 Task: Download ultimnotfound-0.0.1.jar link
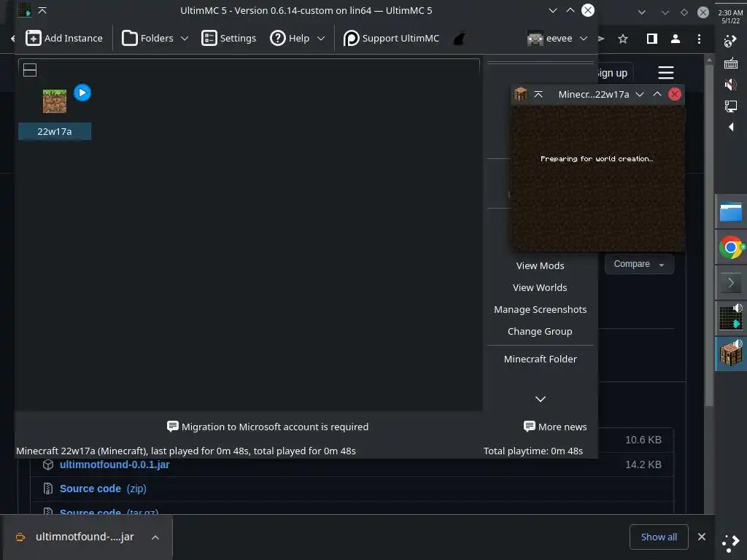(x=115, y=464)
